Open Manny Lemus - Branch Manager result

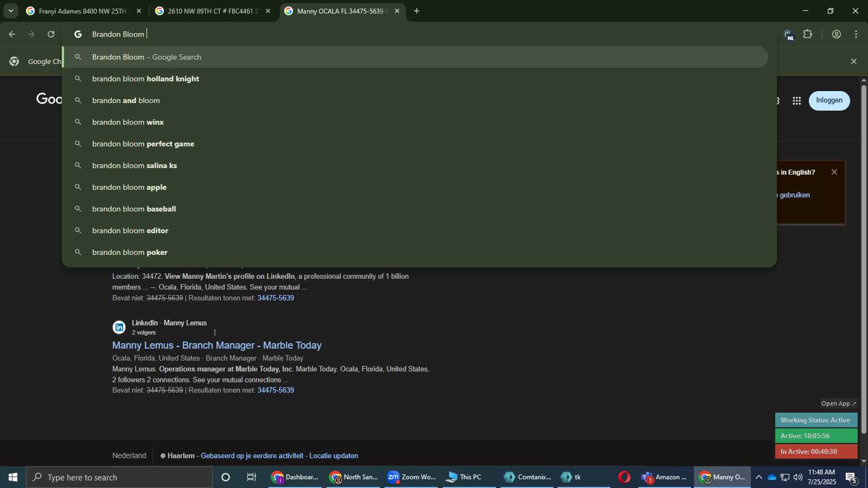217,345
